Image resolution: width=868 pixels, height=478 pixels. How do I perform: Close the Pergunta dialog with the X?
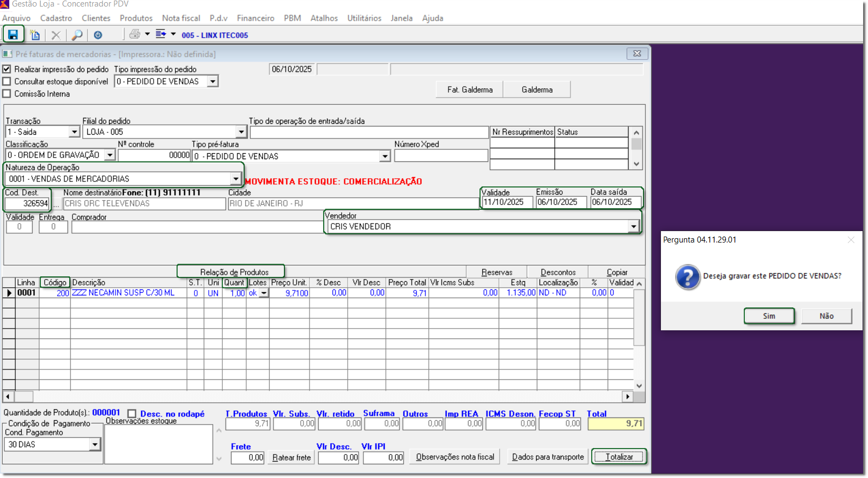point(851,240)
